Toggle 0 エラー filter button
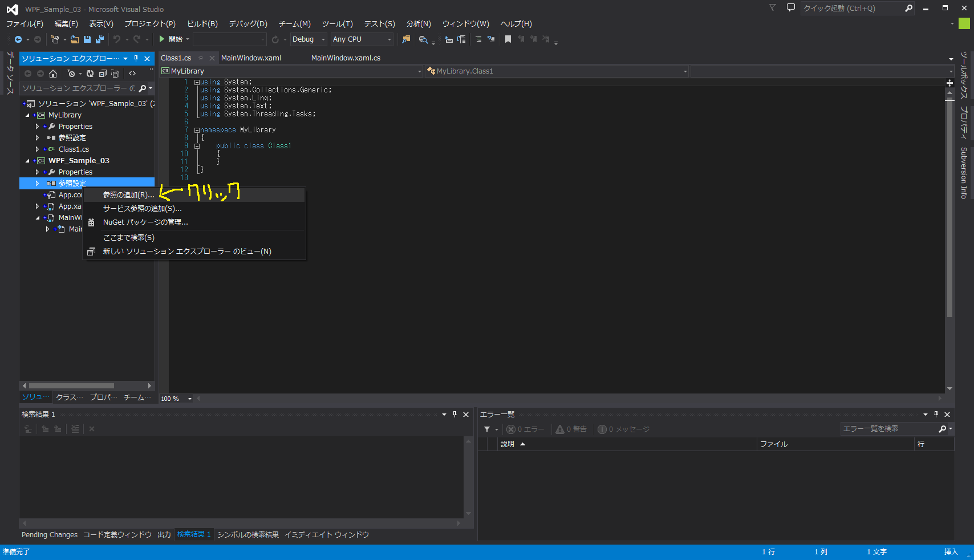The width and height of the screenshot is (974, 560). [x=525, y=429]
